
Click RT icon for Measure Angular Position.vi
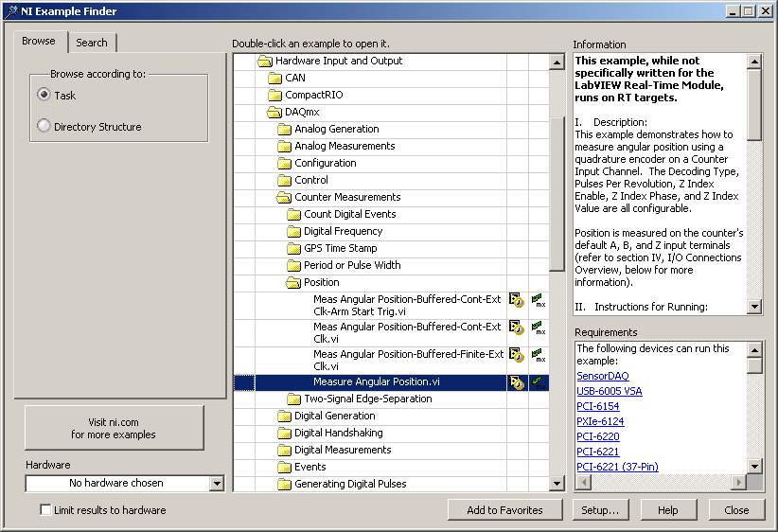tap(517, 382)
